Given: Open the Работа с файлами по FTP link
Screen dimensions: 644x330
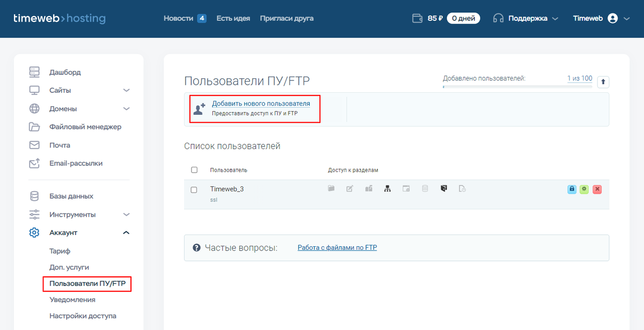Looking at the screenshot, I should click(x=337, y=247).
